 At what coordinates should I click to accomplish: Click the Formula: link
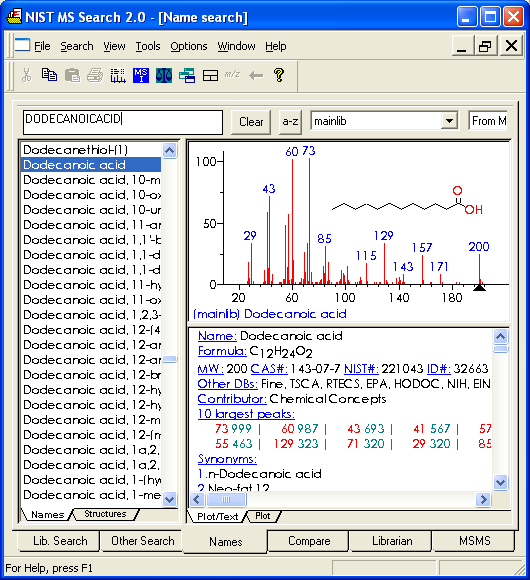point(222,351)
